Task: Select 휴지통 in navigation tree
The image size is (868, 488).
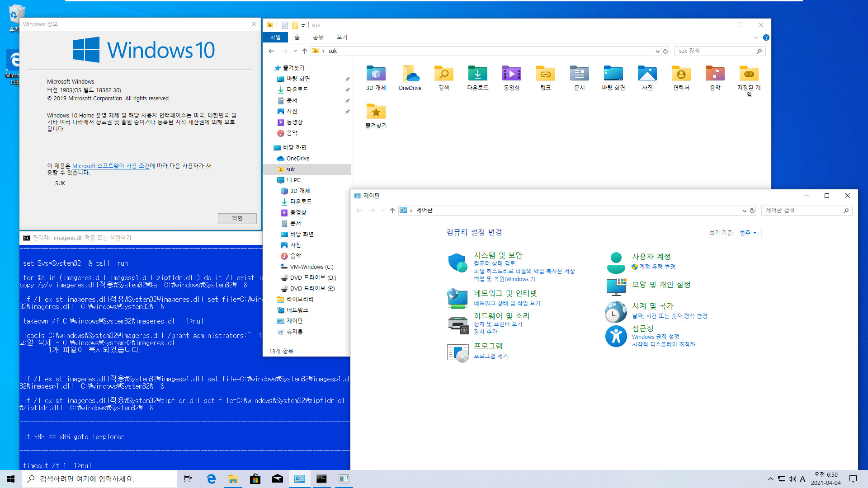Action: tap(294, 332)
